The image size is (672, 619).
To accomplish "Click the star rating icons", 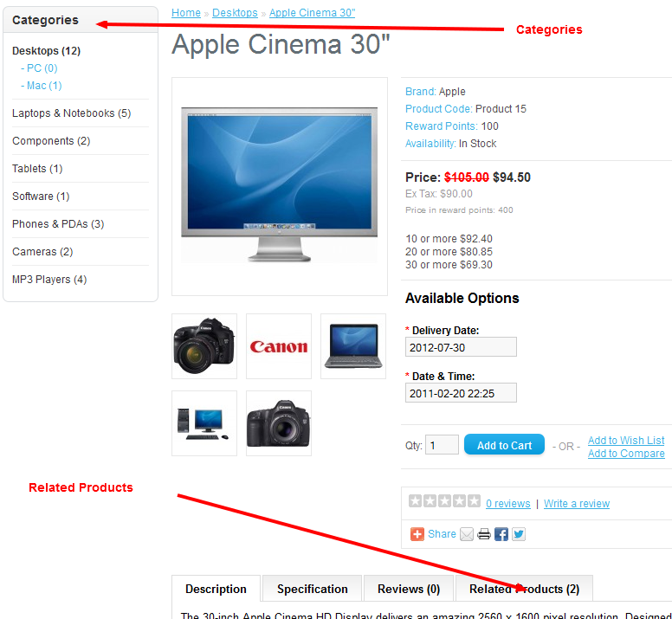I will click(444, 500).
